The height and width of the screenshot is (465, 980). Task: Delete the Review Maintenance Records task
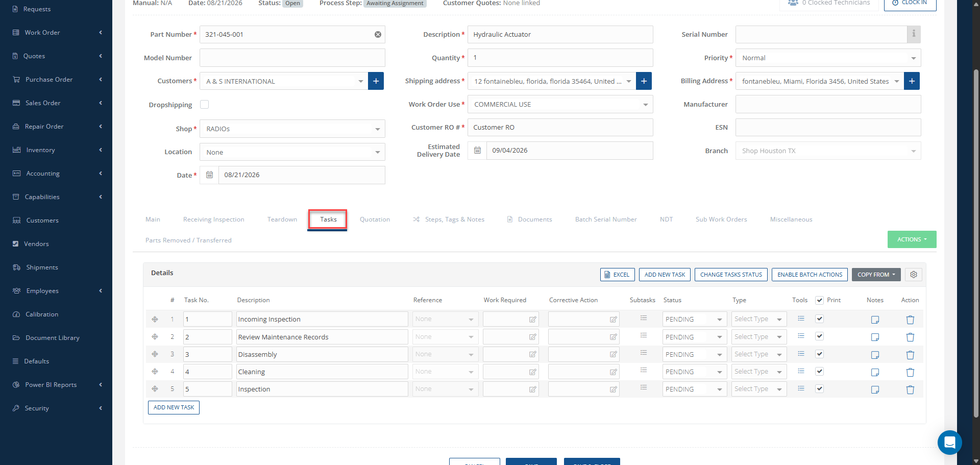pos(910,337)
